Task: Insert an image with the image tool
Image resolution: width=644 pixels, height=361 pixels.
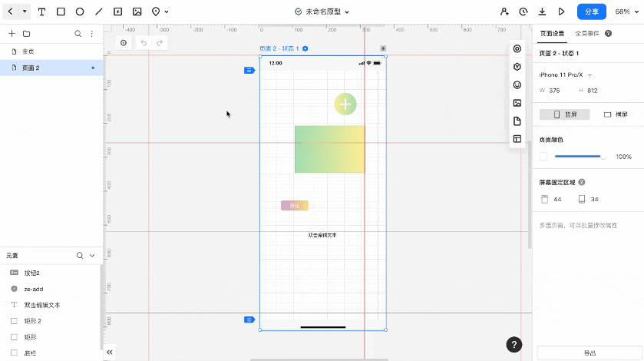Action: click(x=137, y=12)
